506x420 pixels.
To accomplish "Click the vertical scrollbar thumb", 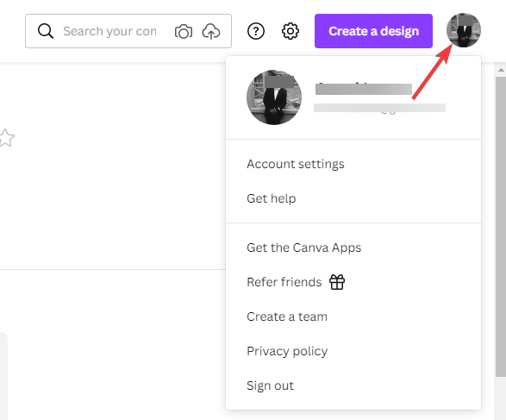I will pyautogui.click(x=501, y=226).
